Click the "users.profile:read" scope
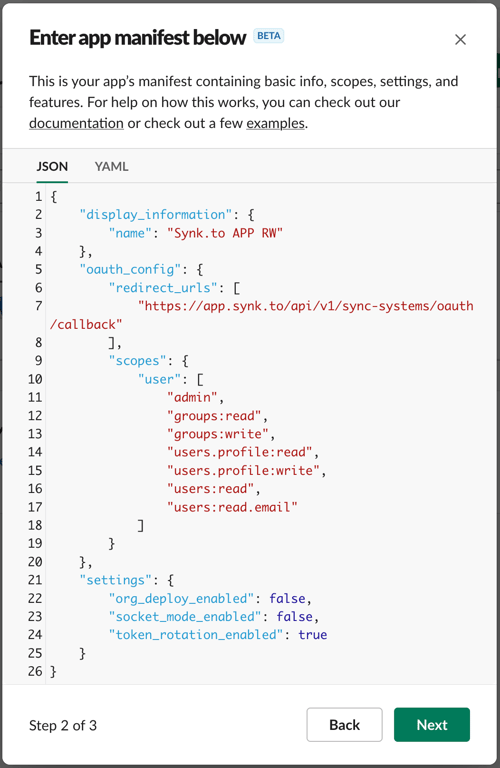Screen dimensions: 500x768 (x=240, y=452)
